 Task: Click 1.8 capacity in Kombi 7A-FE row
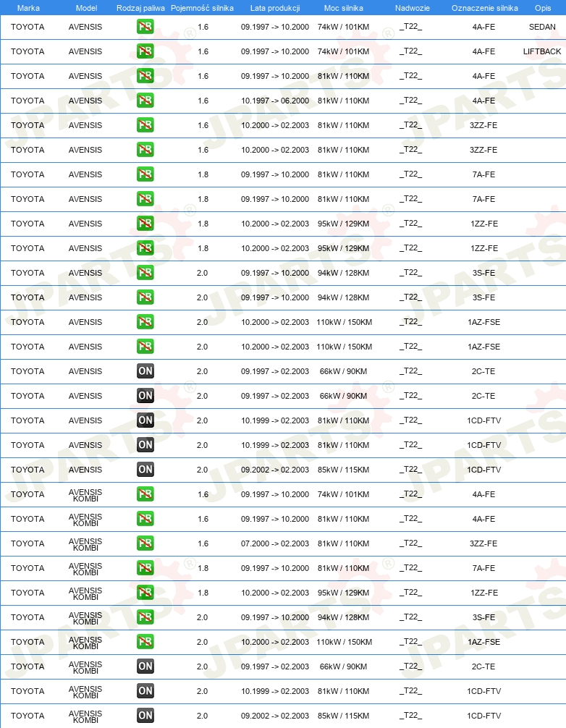[x=203, y=568]
